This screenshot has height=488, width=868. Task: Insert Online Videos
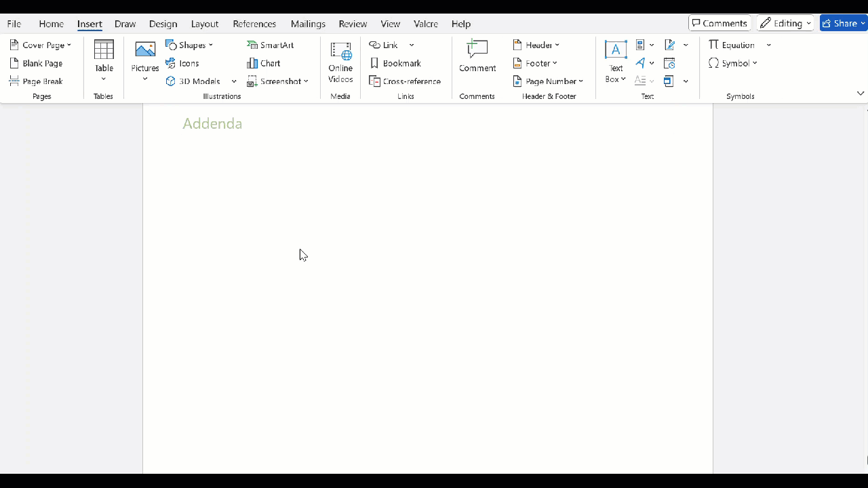click(x=340, y=62)
